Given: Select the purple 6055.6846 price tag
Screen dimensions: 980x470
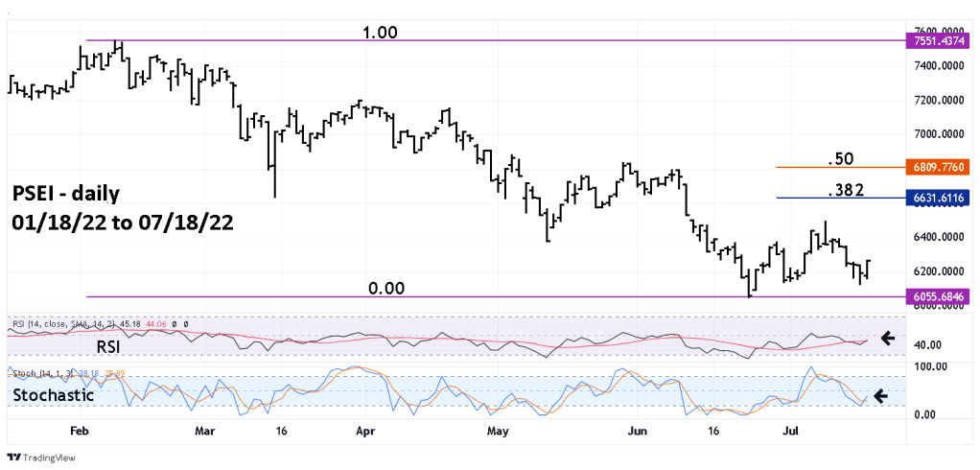Looking at the screenshot, I should 938,297.
